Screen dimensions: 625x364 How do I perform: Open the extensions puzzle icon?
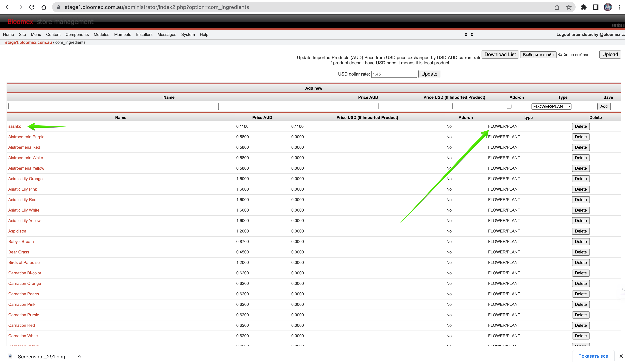tap(584, 7)
